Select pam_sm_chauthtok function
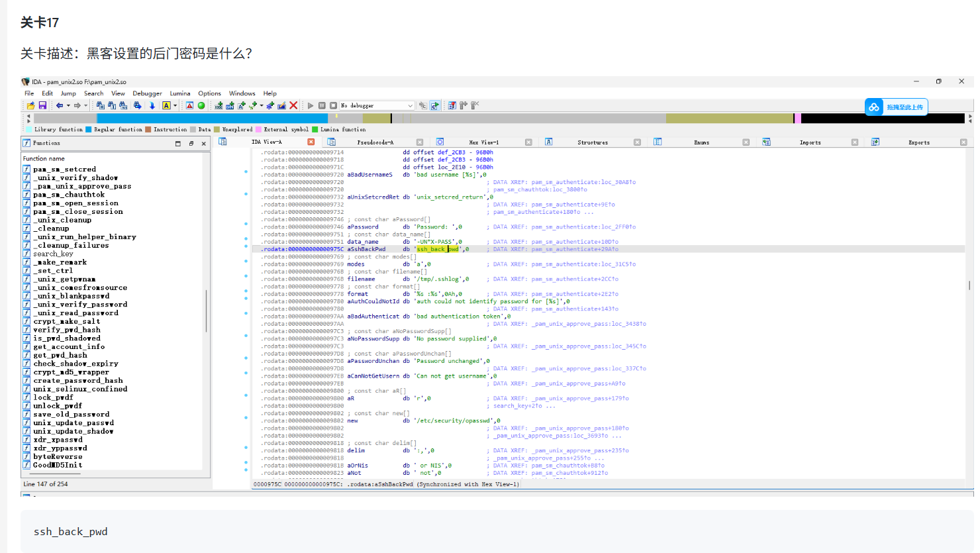Screen dimensions: 980x553 click(x=69, y=195)
